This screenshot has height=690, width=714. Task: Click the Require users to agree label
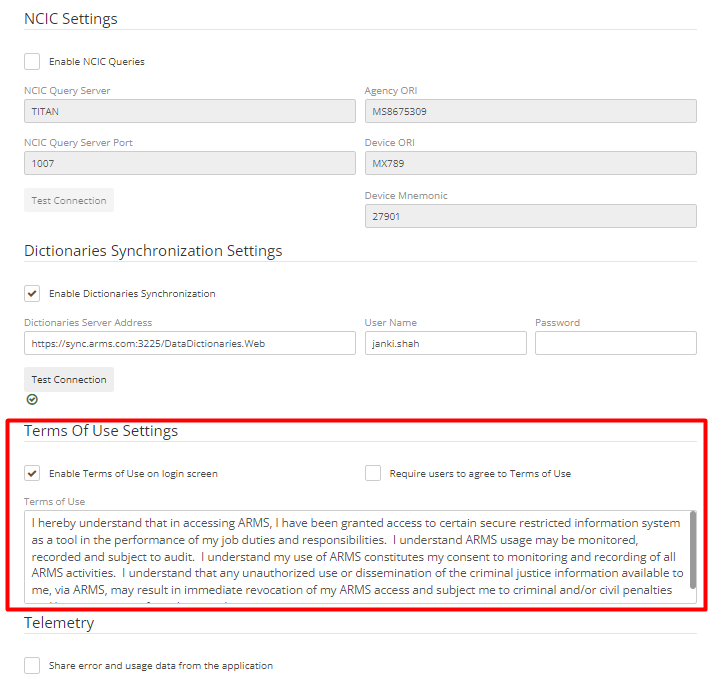[x=480, y=473]
